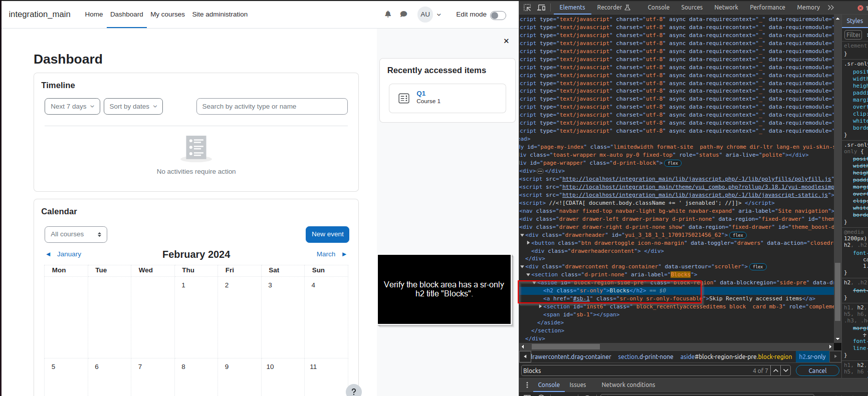Open the Next 7 days dropdown
The width and height of the screenshot is (868, 396).
coord(72,106)
